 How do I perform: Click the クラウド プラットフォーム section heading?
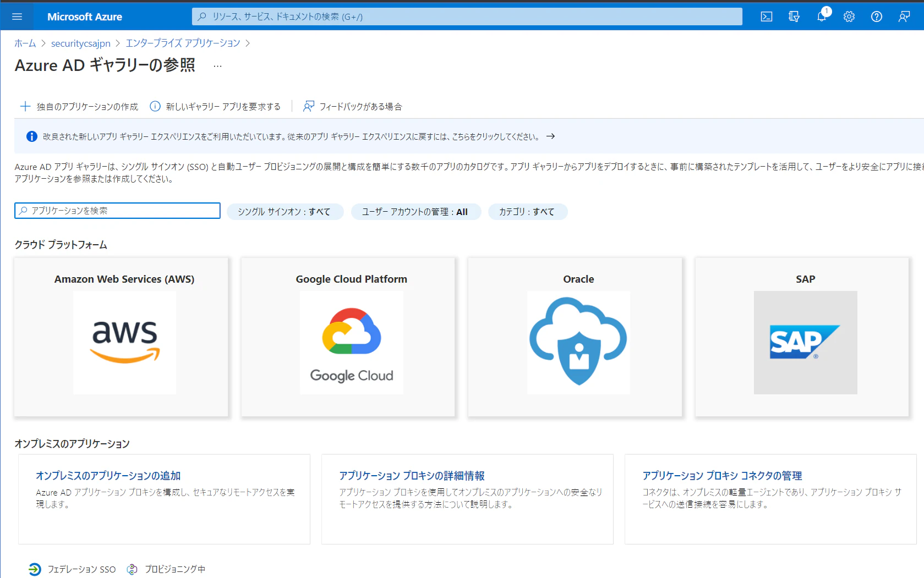[x=61, y=245]
